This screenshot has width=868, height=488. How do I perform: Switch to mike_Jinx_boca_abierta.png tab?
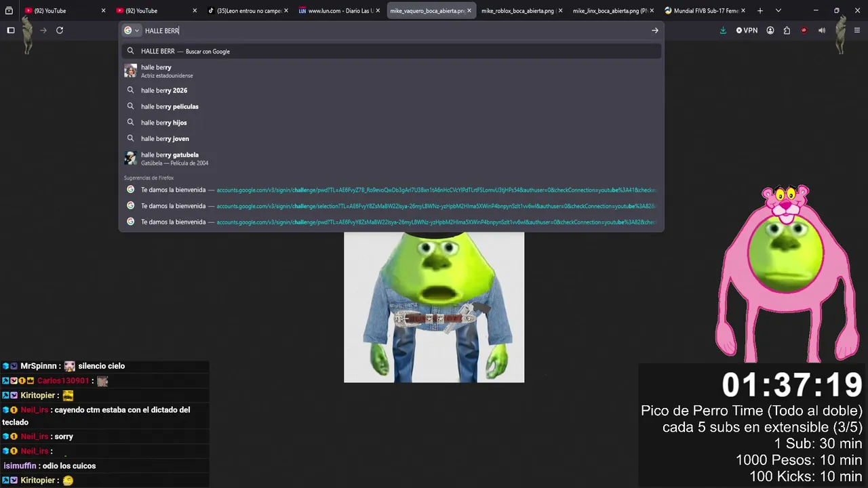(x=612, y=11)
